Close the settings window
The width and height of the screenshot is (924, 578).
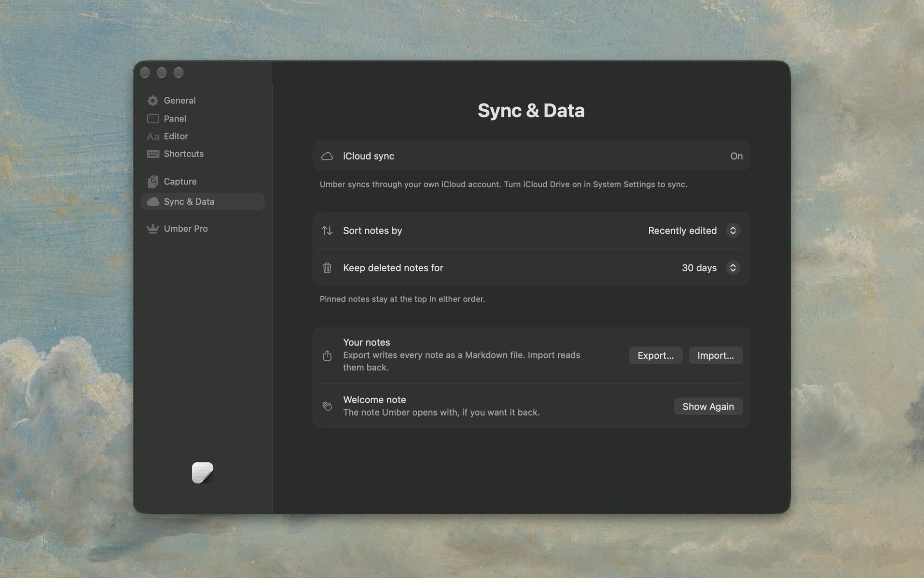145,73
